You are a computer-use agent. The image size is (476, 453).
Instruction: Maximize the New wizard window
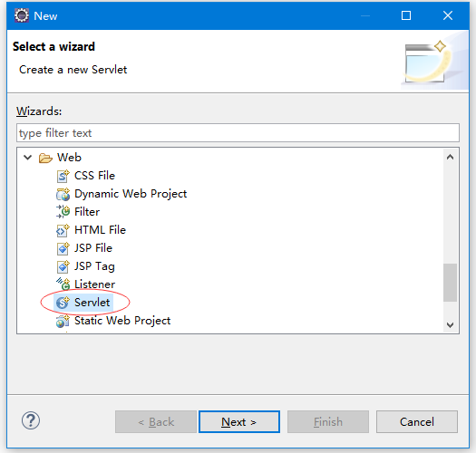pos(406,15)
